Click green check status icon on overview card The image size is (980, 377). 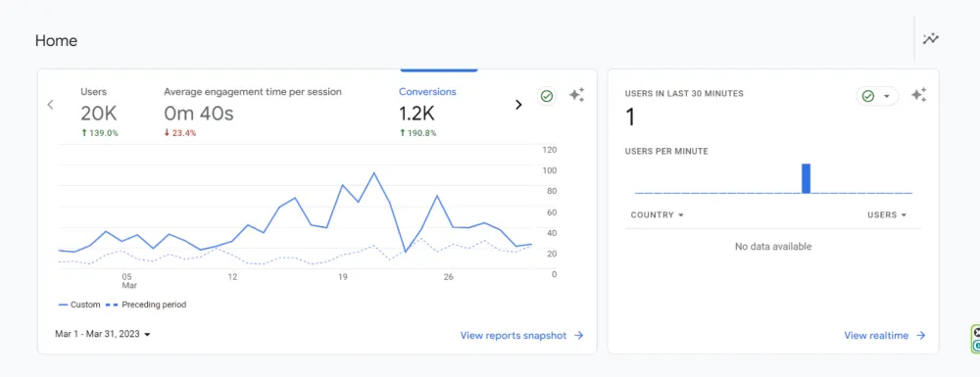(x=547, y=96)
